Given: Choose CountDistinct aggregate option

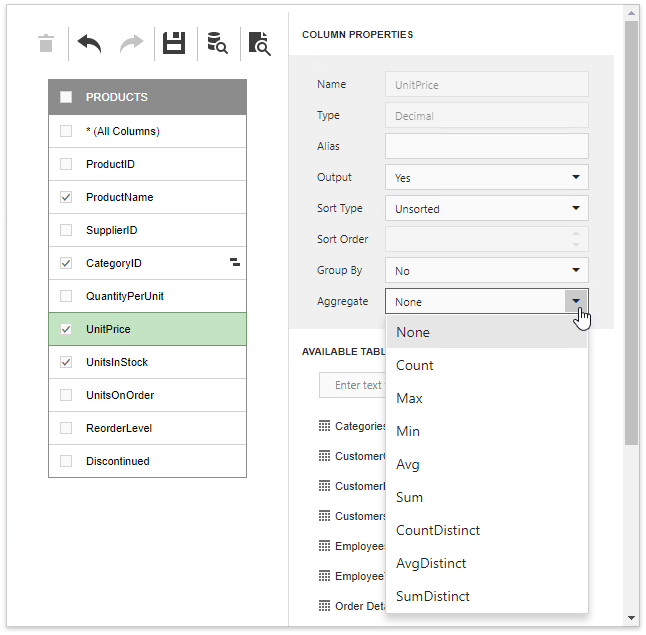Looking at the screenshot, I should coord(487,530).
